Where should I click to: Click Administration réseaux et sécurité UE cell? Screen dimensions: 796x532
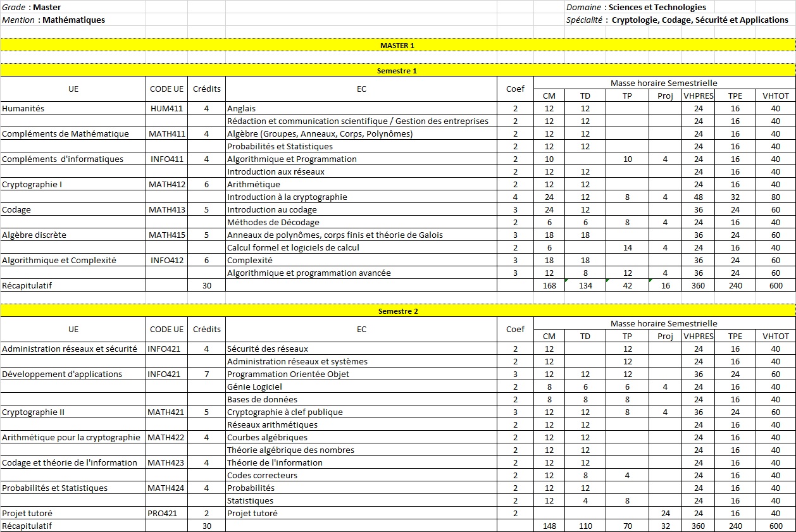[73, 349]
